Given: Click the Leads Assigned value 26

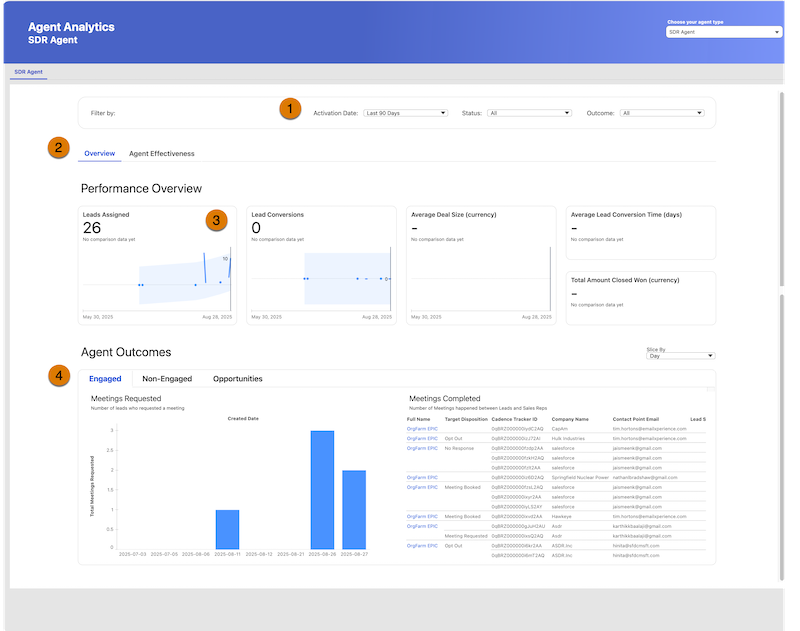Looking at the screenshot, I should (x=92, y=228).
